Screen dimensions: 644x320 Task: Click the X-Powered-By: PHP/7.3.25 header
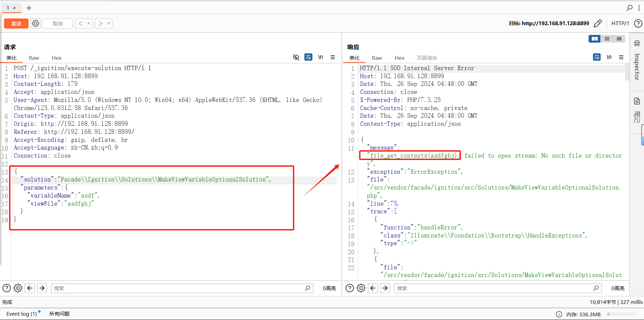(x=400, y=100)
